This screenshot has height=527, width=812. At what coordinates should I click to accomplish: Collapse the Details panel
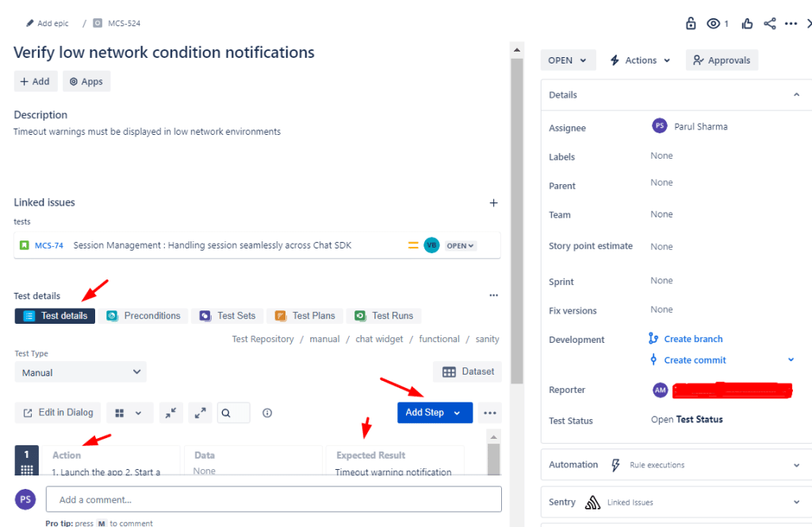796,94
